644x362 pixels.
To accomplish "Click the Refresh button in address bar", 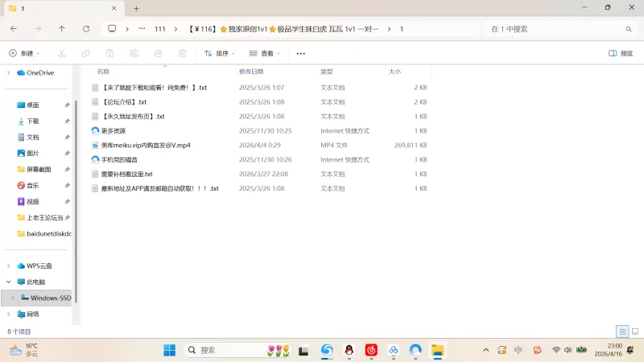I will pyautogui.click(x=86, y=29).
